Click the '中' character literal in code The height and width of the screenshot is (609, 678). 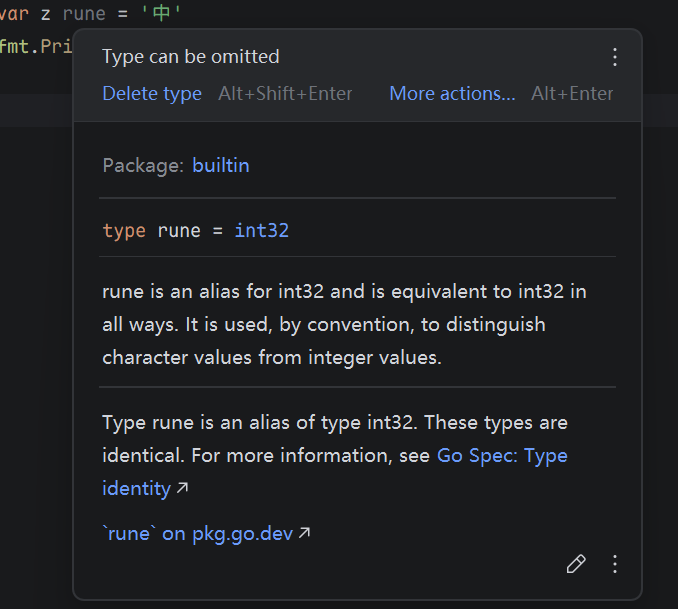[x=161, y=14]
